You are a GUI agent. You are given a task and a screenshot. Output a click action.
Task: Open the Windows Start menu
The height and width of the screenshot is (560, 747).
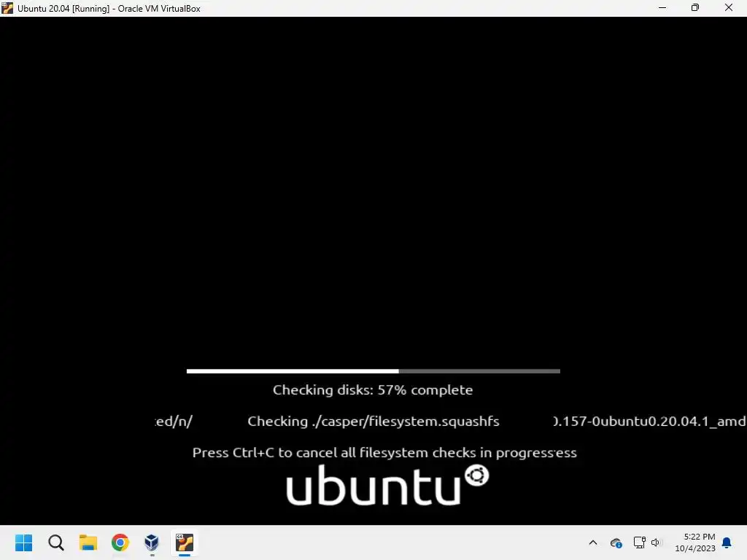(x=23, y=542)
